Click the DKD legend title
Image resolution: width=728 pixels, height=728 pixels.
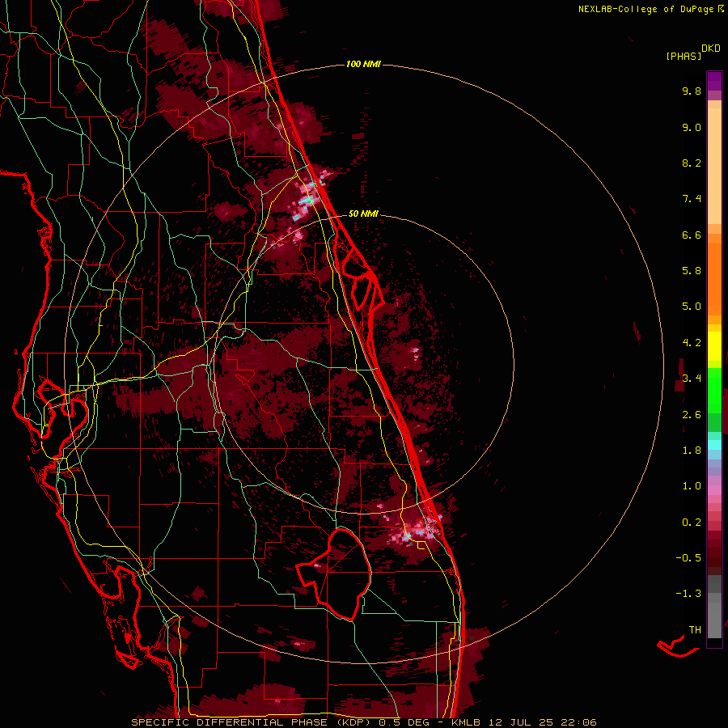click(x=711, y=48)
